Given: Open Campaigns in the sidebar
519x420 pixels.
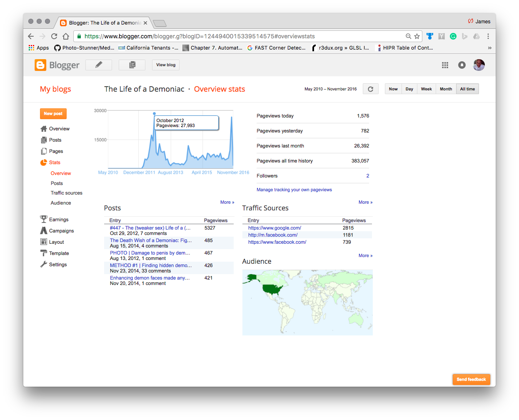Looking at the screenshot, I should (57, 231).
